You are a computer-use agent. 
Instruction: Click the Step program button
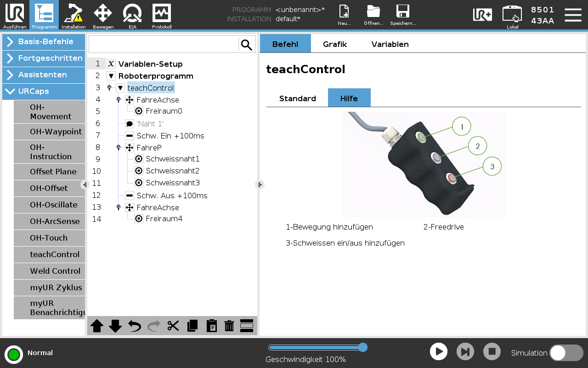[465, 351]
